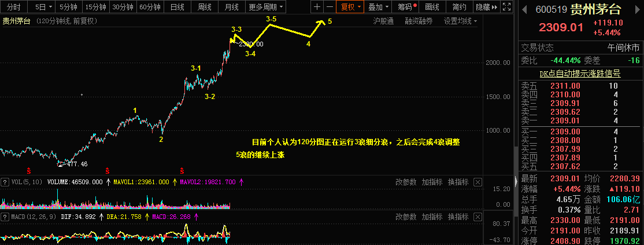Click the 委比 value -44.44%
The height and width of the screenshot is (245, 644).
tap(565, 61)
